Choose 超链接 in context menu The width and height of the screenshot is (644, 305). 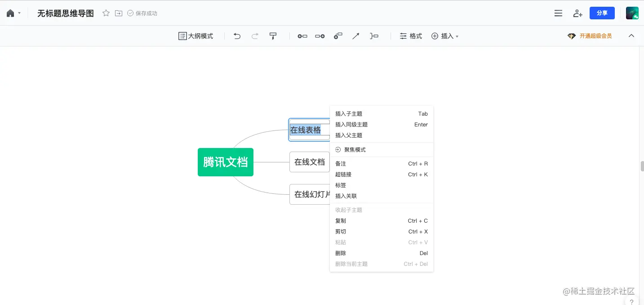click(x=382, y=175)
